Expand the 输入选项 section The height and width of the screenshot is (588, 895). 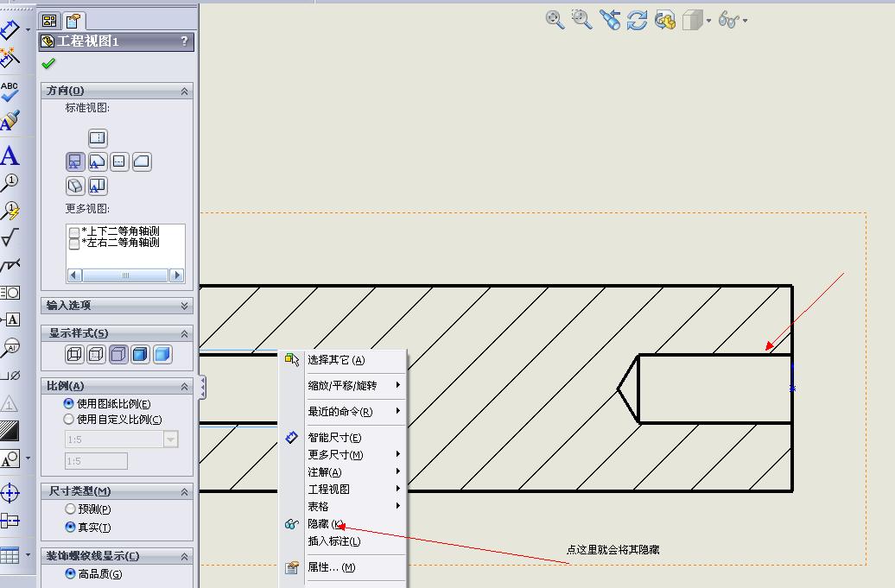click(x=184, y=306)
